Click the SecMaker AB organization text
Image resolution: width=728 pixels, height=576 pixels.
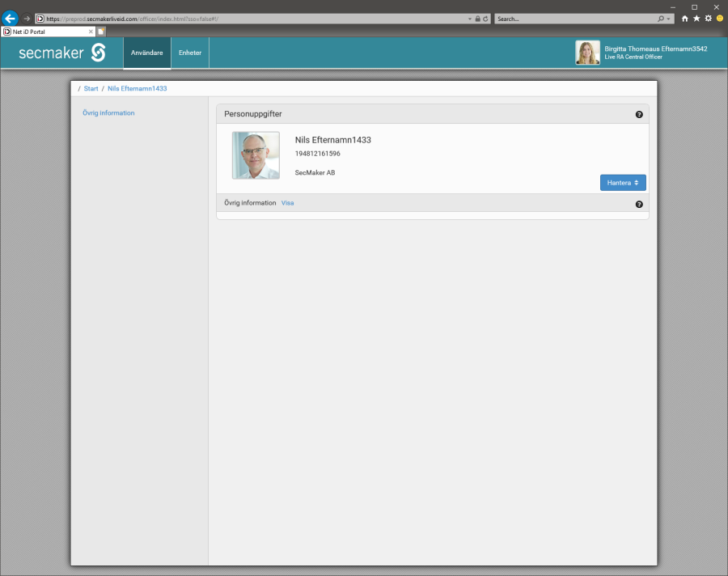click(315, 173)
